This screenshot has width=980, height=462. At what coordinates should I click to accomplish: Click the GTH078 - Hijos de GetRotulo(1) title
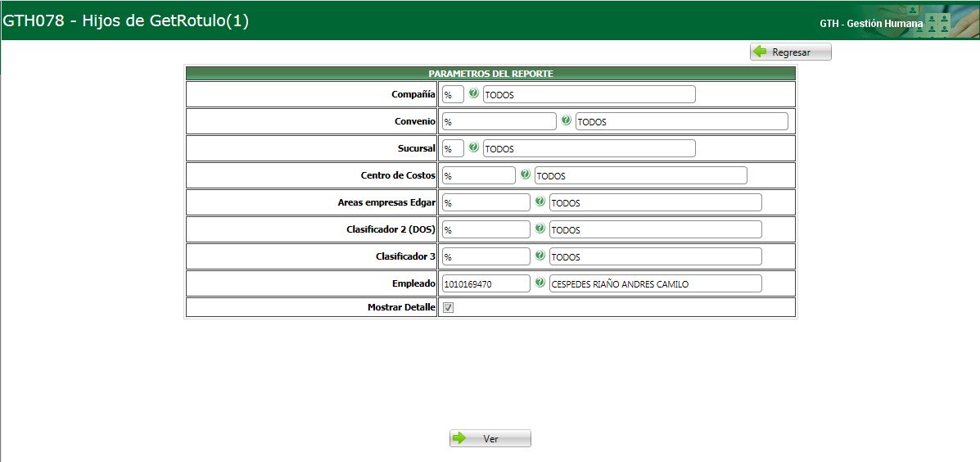(126, 21)
